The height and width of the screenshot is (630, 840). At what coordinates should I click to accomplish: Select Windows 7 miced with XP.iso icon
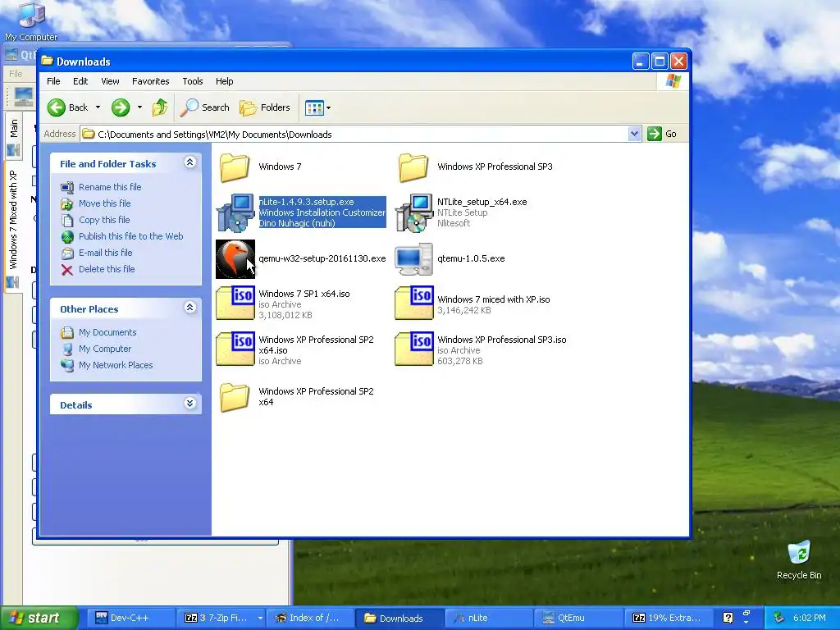click(414, 304)
